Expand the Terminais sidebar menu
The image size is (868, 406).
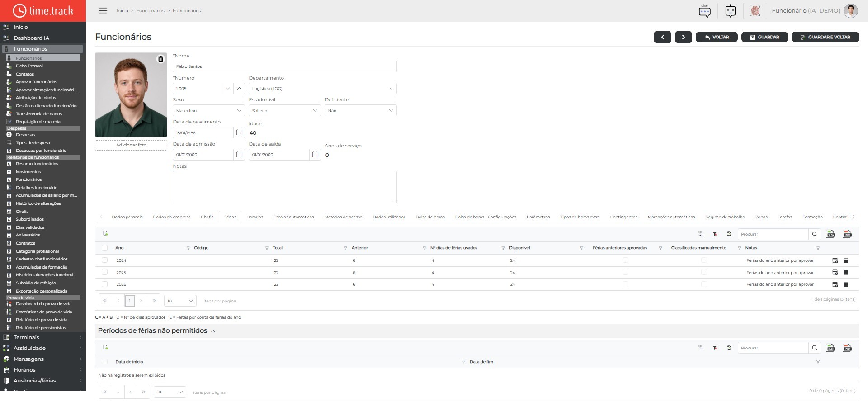(43, 337)
